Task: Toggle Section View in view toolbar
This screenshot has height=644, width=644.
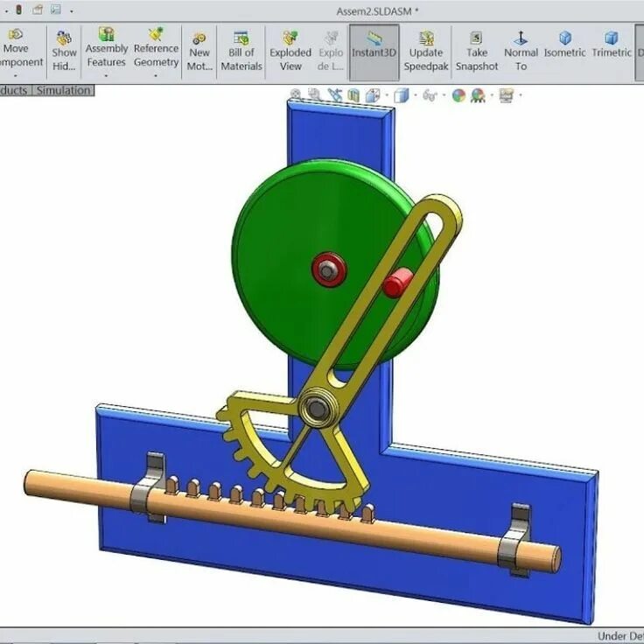Action: pyautogui.click(x=353, y=95)
